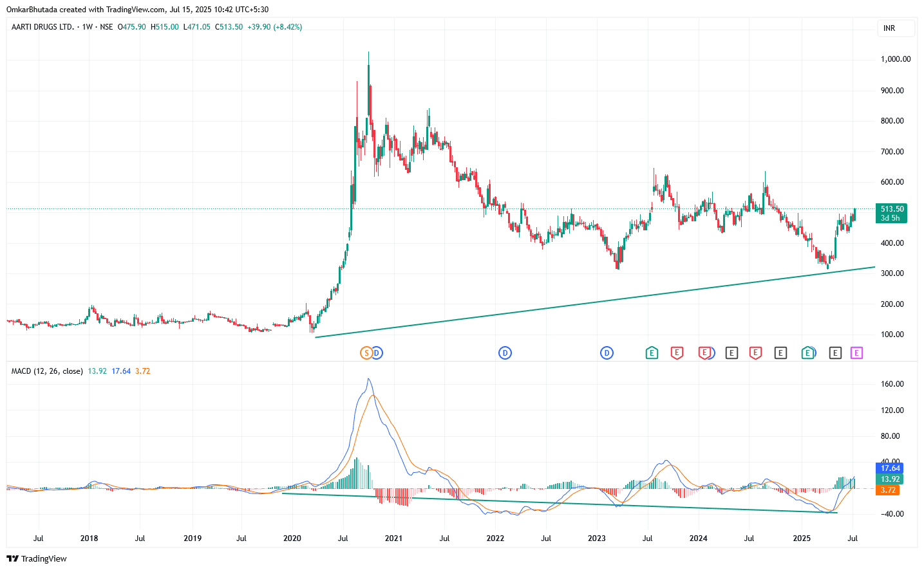Viewport: 924px width, 570px height.
Task: Click the 2020 label on the time axis
Action: pyautogui.click(x=292, y=538)
